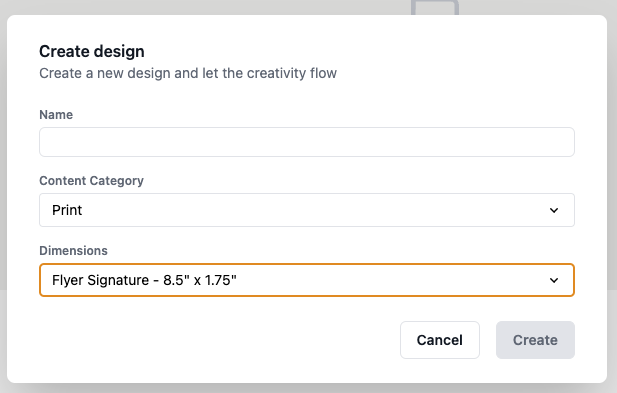Viewport: 617px width, 393px height.
Task: Open the Dimensions dropdown
Action: (307, 280)
